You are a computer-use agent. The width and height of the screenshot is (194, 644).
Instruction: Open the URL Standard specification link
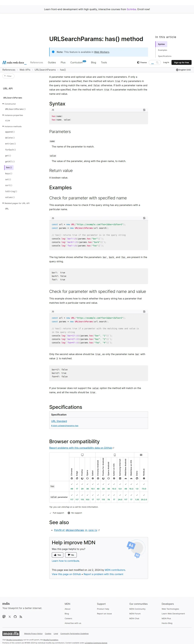[x=59, y=421]
